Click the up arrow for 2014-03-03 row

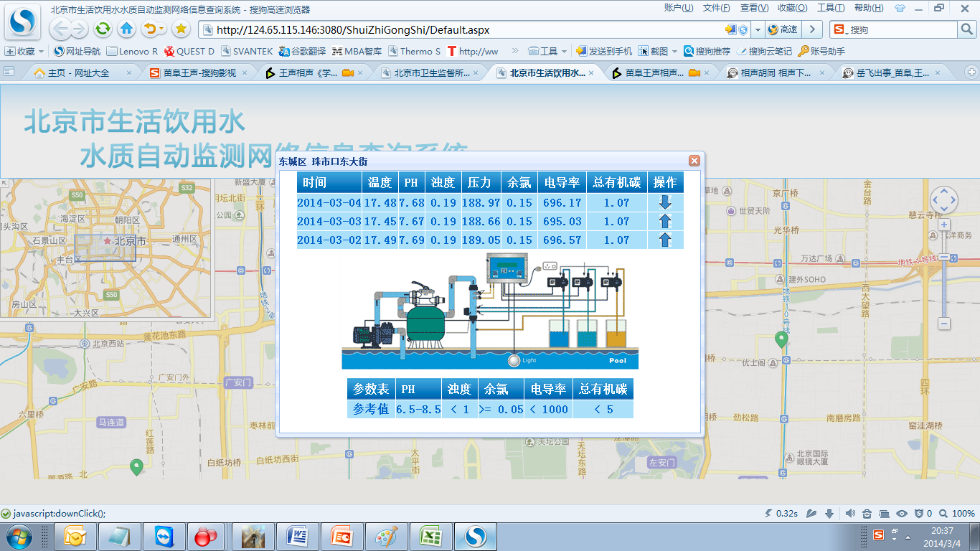point(665,221)
